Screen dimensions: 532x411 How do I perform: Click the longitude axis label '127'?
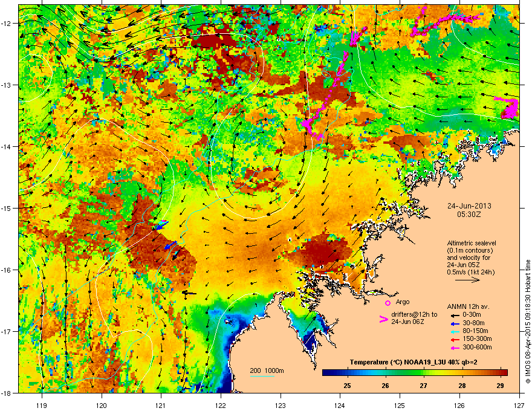pyautogui.click(x=519, y=405)
